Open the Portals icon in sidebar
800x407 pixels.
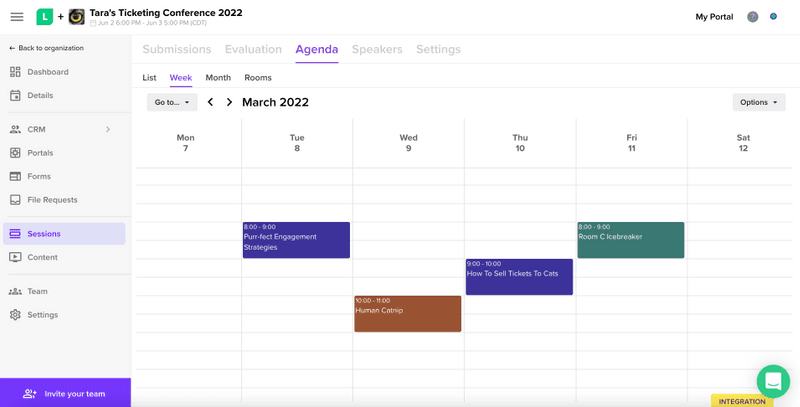pyautogui.click(x=15, y=152)
